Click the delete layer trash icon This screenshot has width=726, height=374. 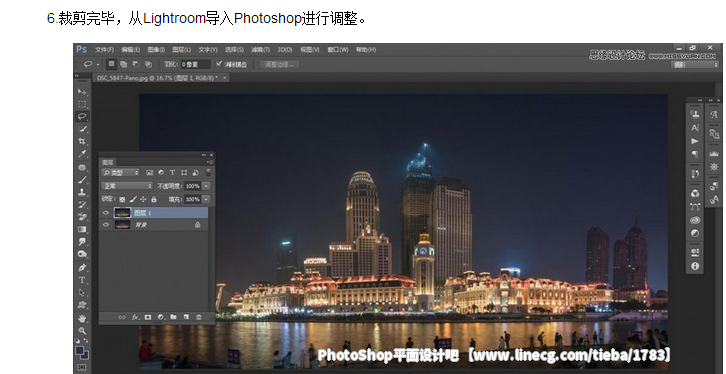[199, 317]
